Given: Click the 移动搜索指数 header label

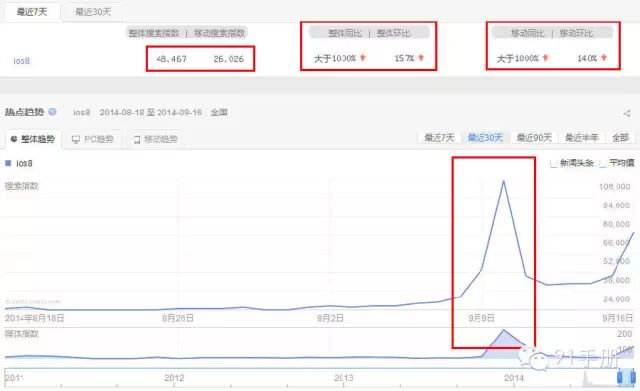Looking at the screenshot, I should click(219, 33).
